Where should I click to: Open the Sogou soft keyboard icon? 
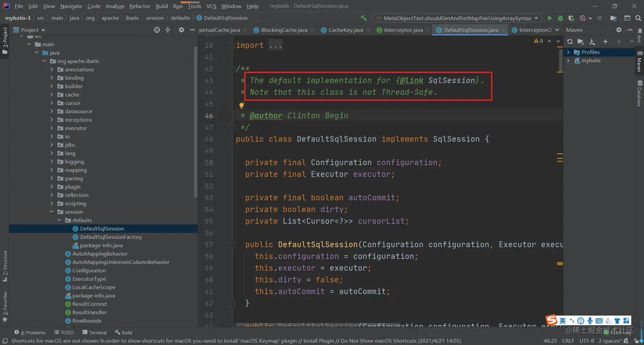point(599,320)
